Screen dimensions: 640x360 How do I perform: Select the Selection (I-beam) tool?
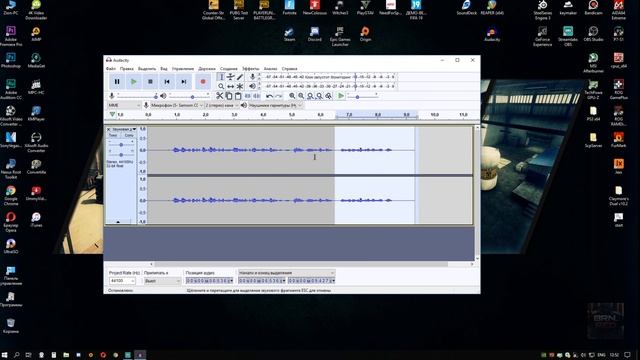[221, 77]
